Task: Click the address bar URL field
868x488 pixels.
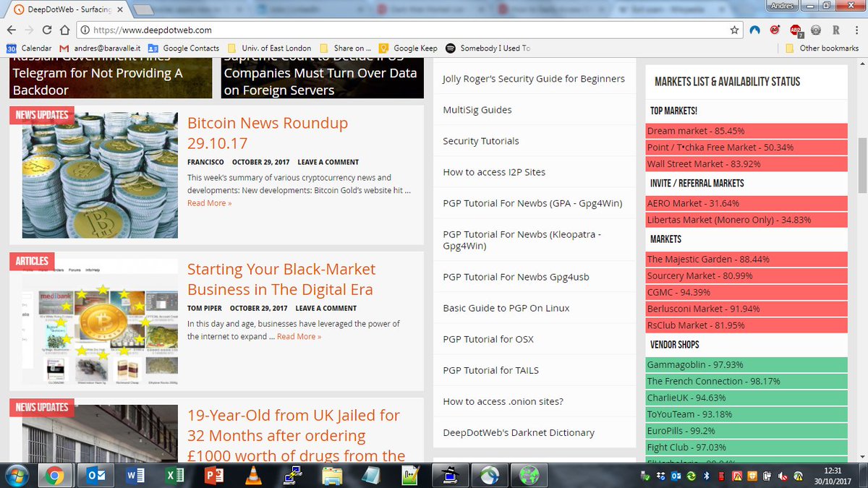Action: tap(409, 30)
